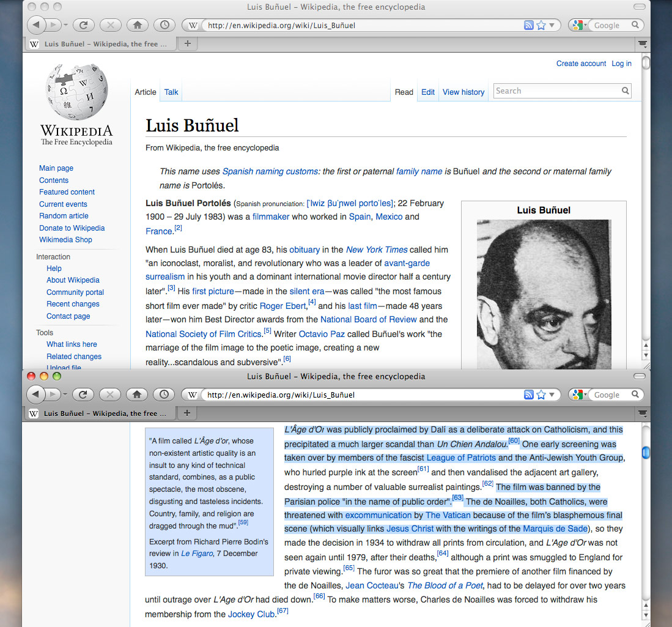The width and height of the screenshot is (672, 627).
Task: Click blue scrollbar thumb in bottom window
Action: [646, 453]
